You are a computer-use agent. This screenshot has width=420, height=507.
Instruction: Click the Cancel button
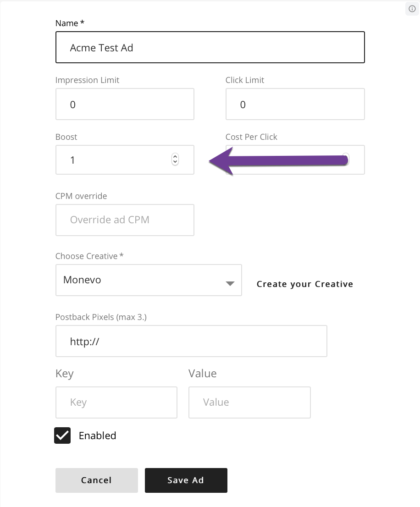(97, 480)
